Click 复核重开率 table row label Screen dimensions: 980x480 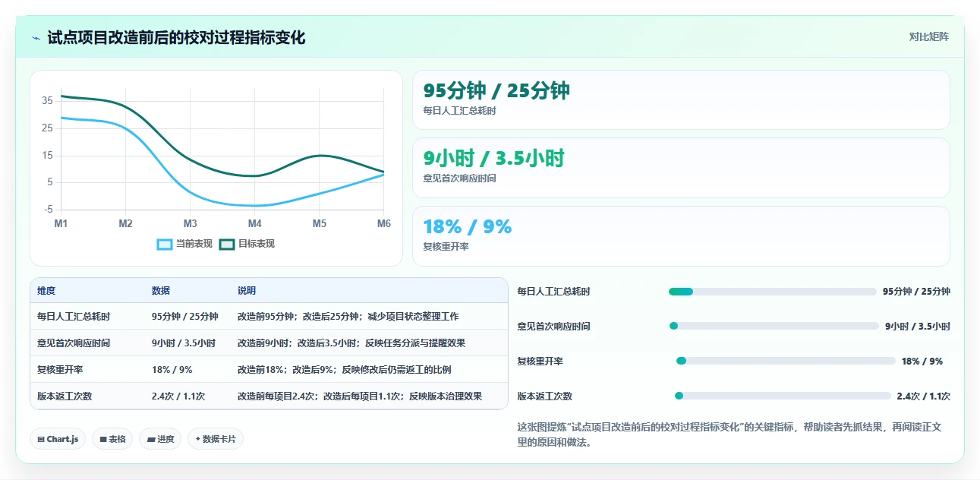coord(60,370)
